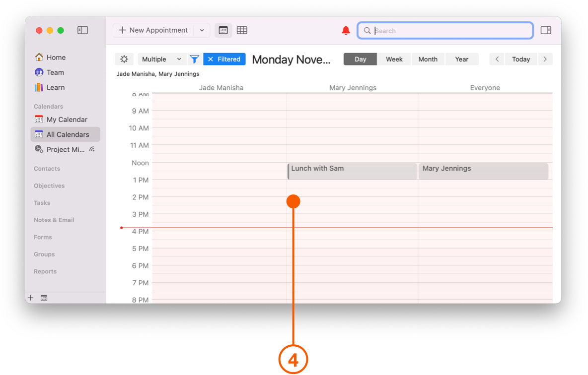The height and width of the screenshot is (375, 588).
Task: Click the plus icon at the sidebar bottom
Action: pos(30,297)
